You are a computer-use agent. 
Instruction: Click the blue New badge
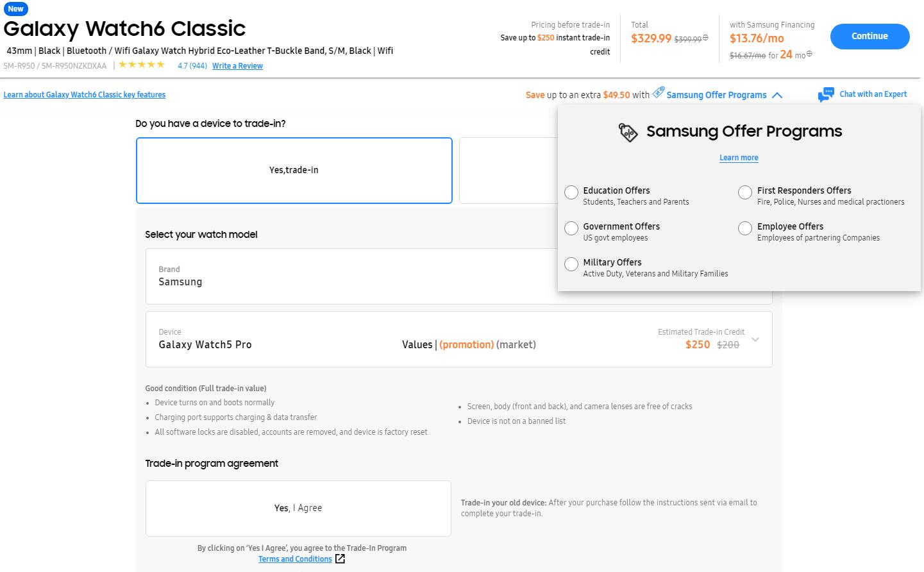[x=15, y=9]
